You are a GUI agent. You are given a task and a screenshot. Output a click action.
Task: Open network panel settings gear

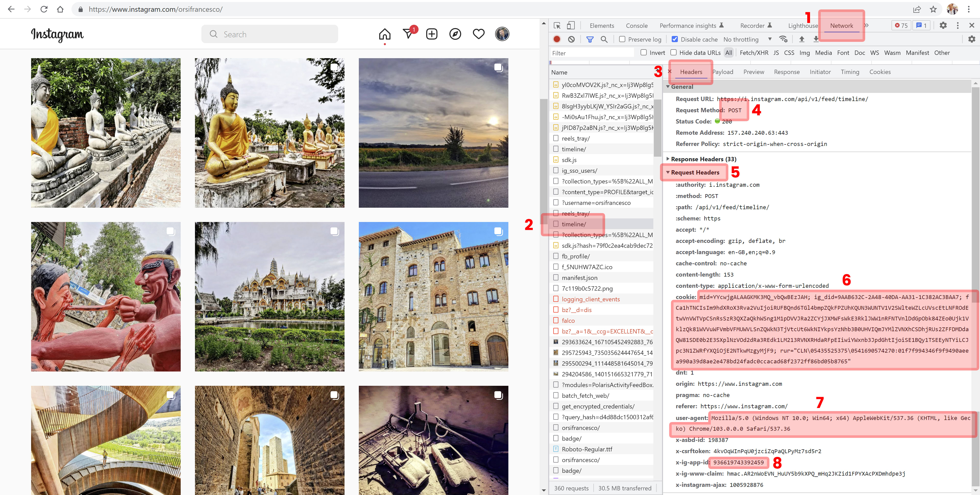(971, 39)
